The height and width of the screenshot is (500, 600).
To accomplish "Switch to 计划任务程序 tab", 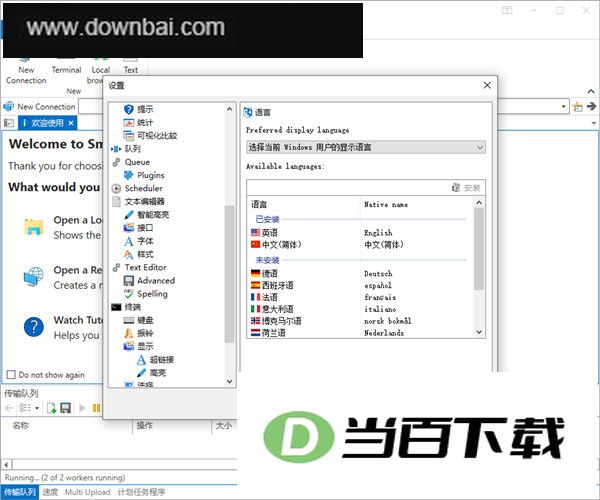I will coord(141,492).
